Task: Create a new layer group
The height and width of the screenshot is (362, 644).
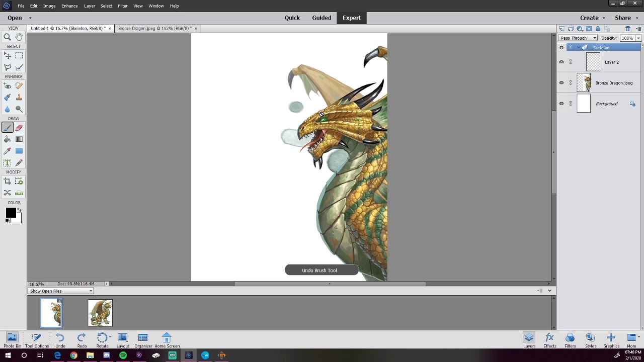Action: click(571, 29)
